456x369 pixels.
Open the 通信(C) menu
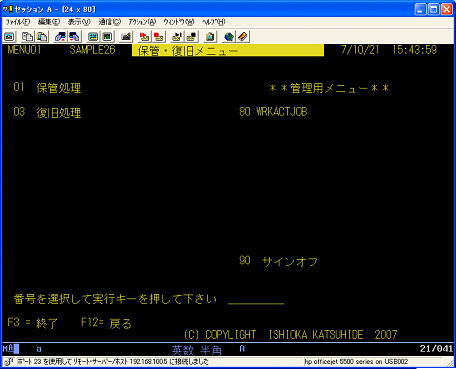109,22
